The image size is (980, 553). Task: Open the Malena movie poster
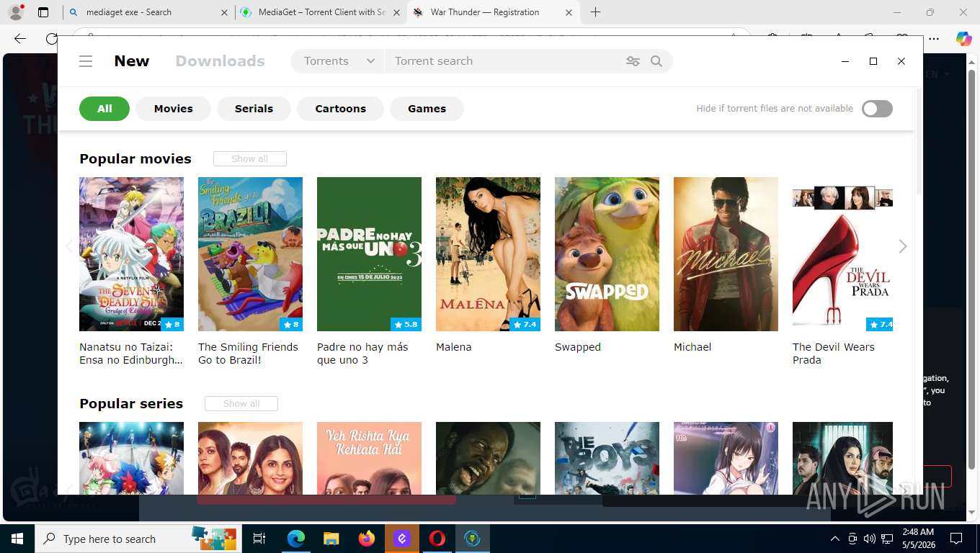488,254
